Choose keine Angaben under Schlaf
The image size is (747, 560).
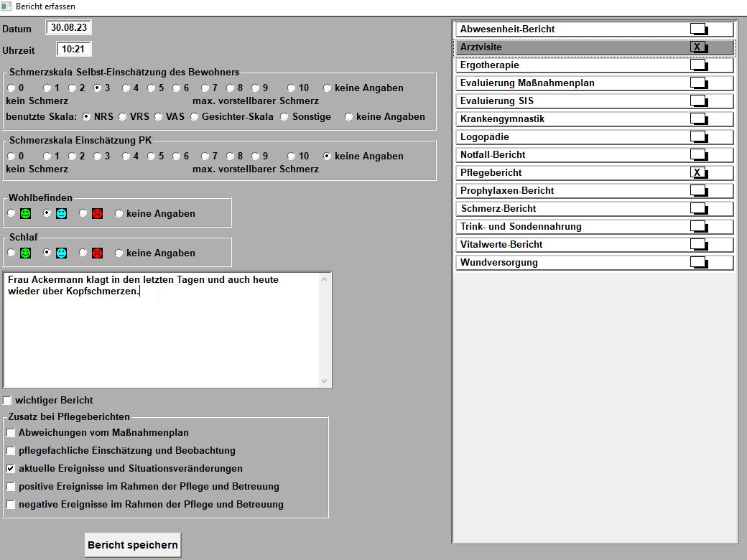(x=119, y=253)
